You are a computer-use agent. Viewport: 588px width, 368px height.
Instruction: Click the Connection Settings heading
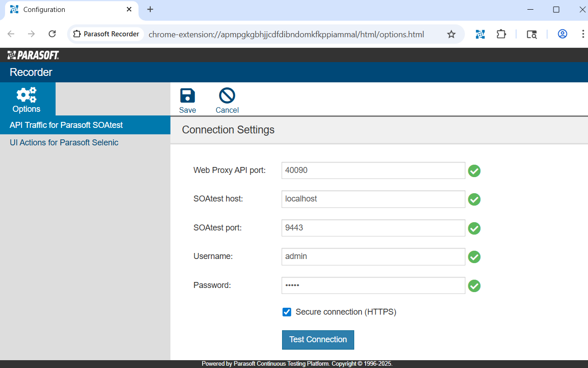(228, 130)
